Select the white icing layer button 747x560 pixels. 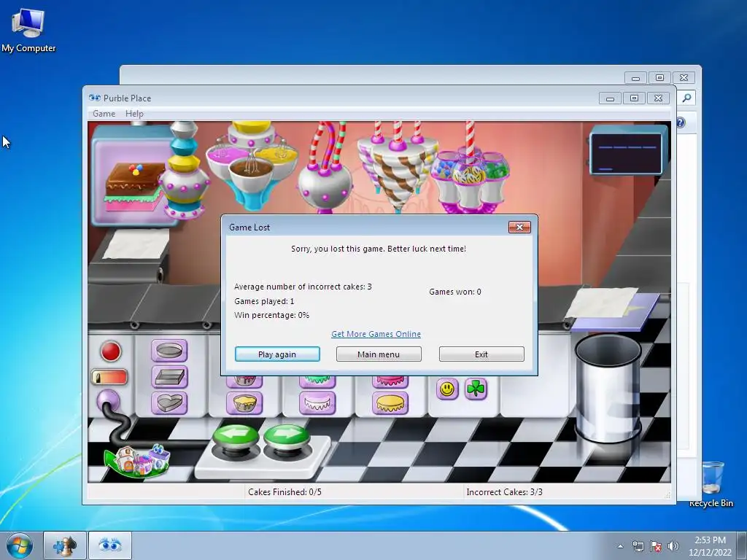click(x=317, y=402)
